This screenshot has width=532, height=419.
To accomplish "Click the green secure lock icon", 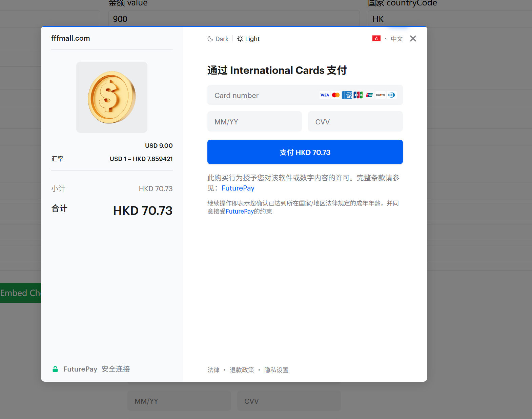I will pos(55,369).
